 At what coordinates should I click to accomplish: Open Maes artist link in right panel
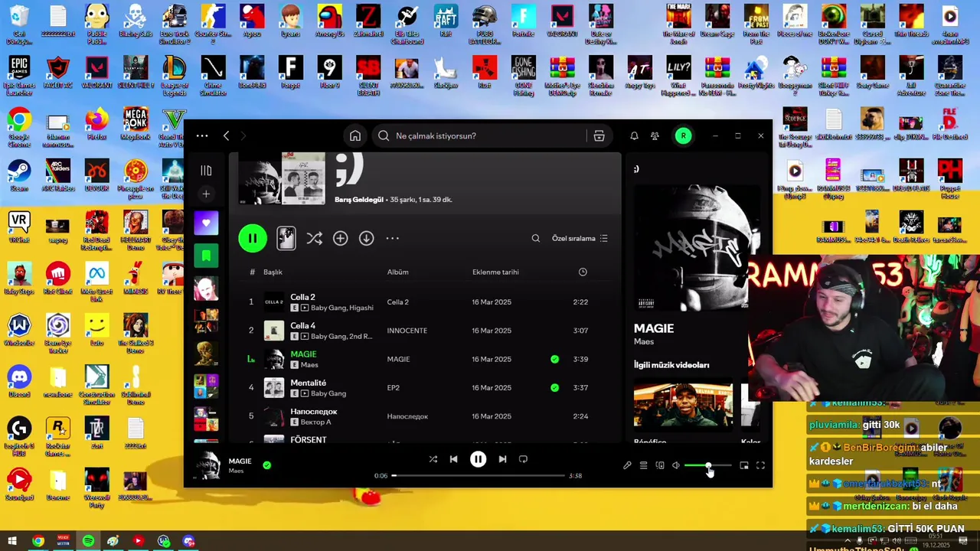click(x=642, y=341)
